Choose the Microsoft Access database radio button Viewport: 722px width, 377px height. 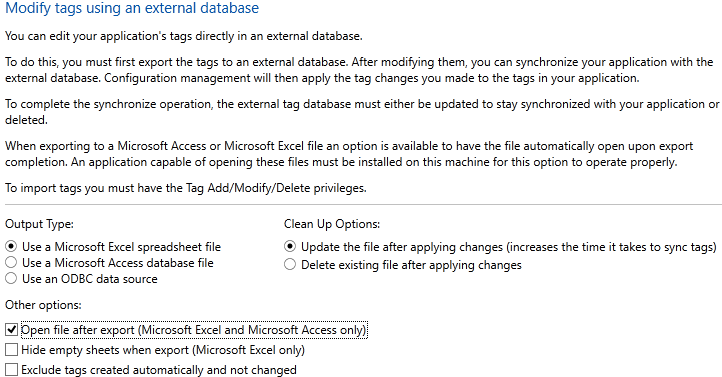11,263
